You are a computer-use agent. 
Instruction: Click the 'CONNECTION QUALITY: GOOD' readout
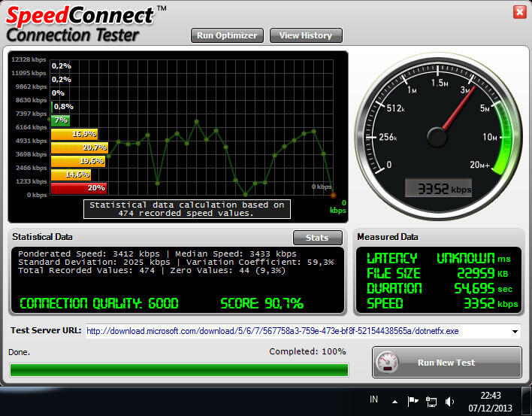[99, 303]
